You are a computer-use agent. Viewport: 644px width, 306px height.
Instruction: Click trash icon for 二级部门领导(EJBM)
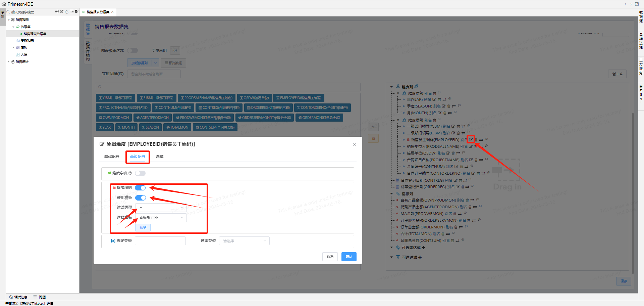[x=458, y=133]
